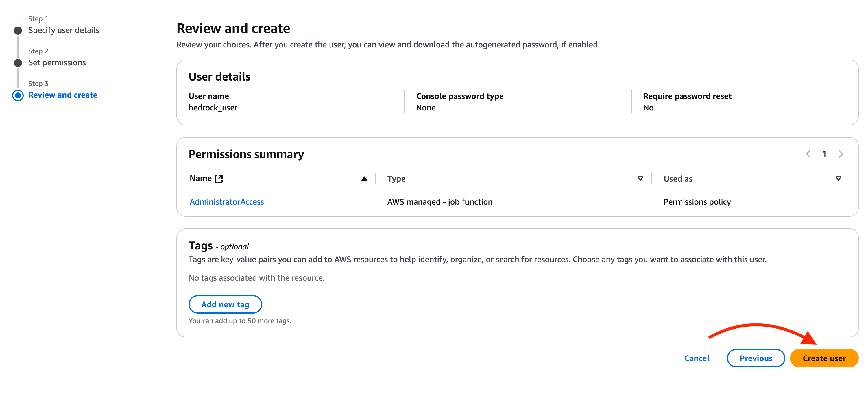This screenshot has width=868, height=396.
Task: Click the Used as column header label
Action: point(678,179)
